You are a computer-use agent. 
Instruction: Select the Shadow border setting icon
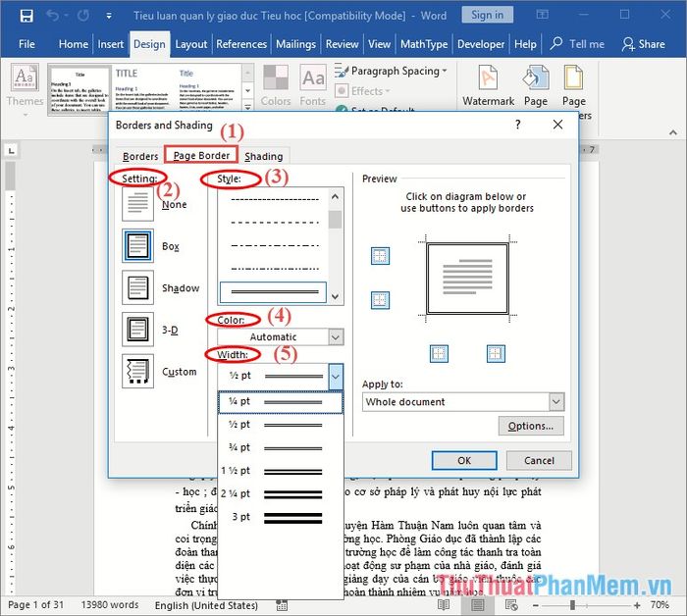tap(137, 287)
